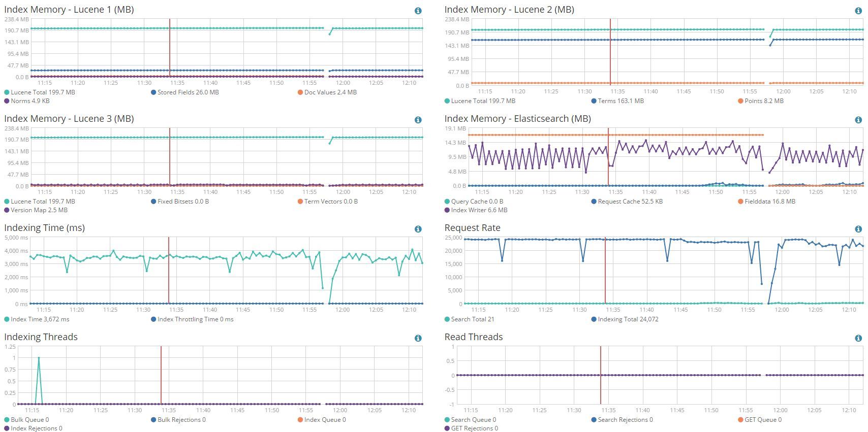Open info icon for Read Threads chart
The image size is (868, 432).
tap(858, 338)
